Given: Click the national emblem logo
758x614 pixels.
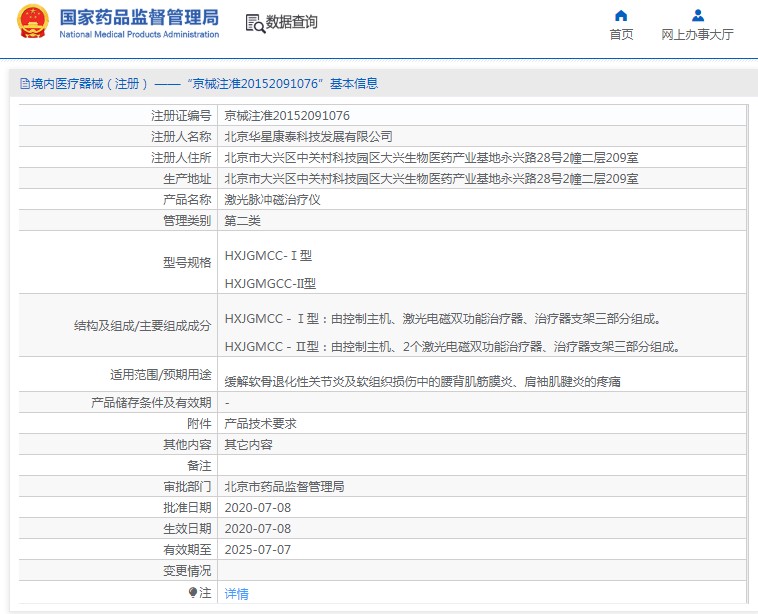Looking at the screenshot, I should tap(33, 21).
